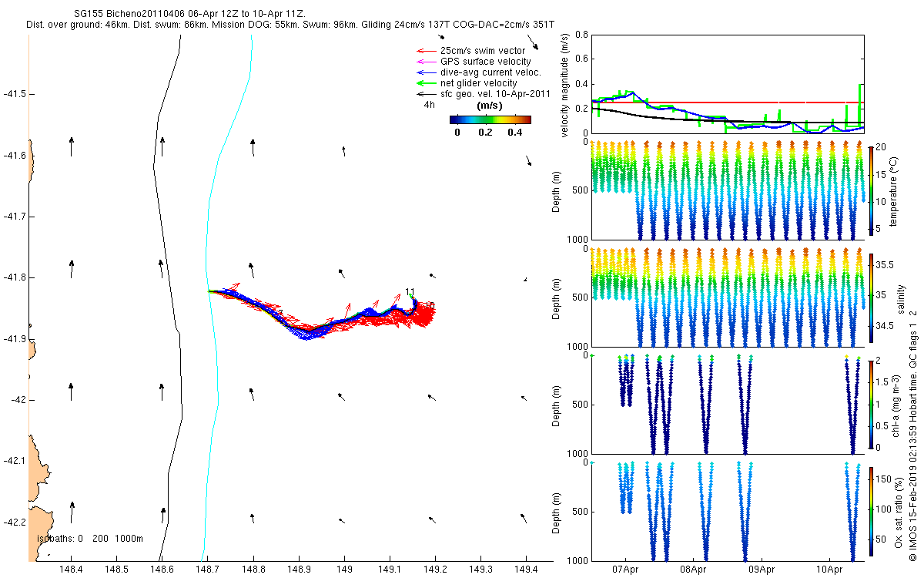Screen dimensions: 924x578
Task: Click the '148.4' longitude tick label
Action: click(72, 570)
